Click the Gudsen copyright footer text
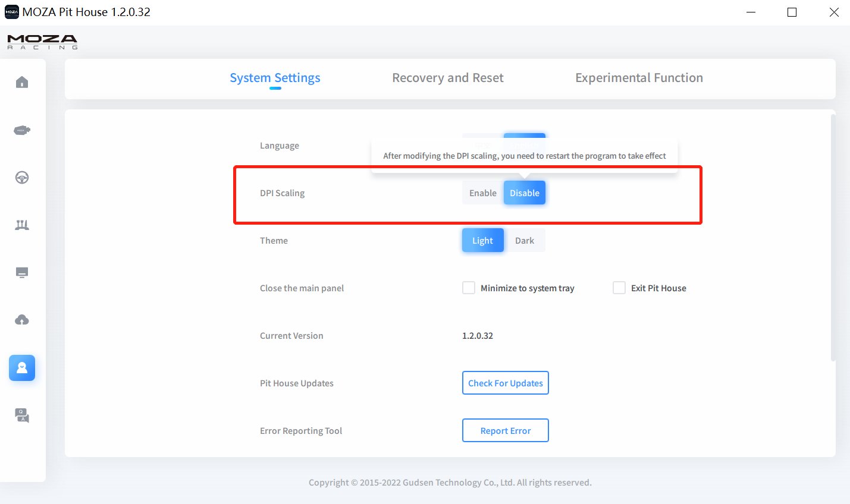Viewport: 850px width, 504px height. (450, 482)
